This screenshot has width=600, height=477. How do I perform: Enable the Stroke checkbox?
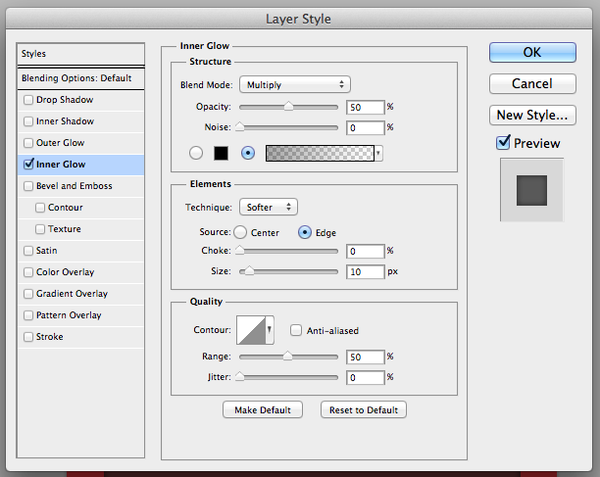[x=28, y=337]
